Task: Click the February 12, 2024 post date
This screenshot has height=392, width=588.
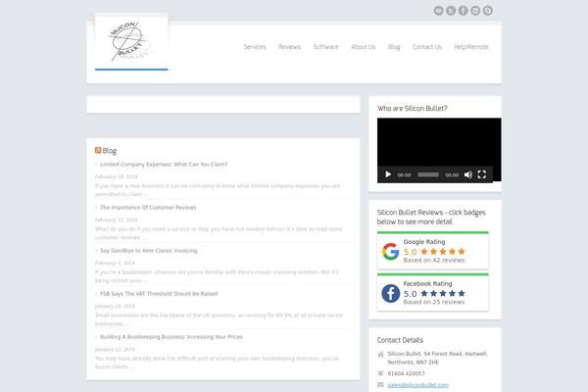Action: pos(117,220)
